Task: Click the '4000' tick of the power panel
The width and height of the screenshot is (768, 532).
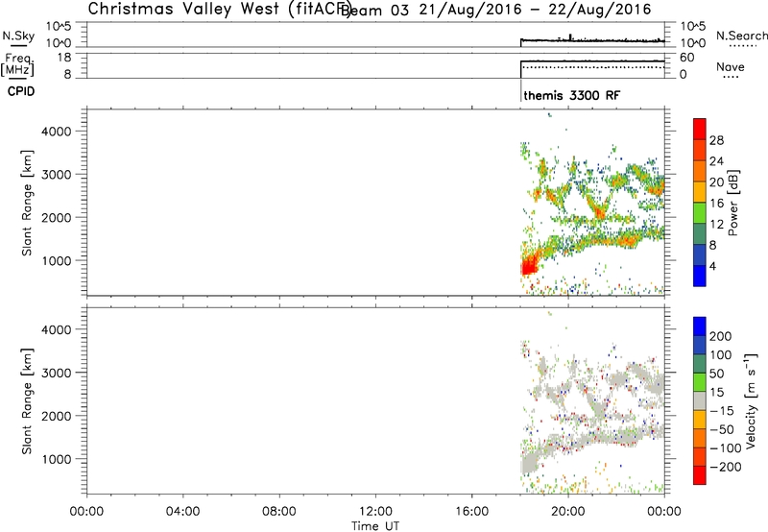Action: tap(56, 132)
